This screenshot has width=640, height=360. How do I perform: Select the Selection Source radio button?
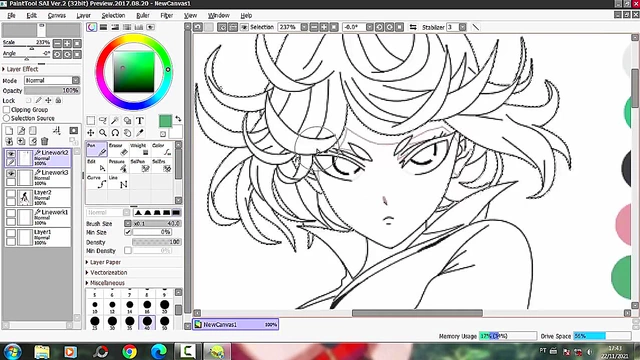coord(6,118)
